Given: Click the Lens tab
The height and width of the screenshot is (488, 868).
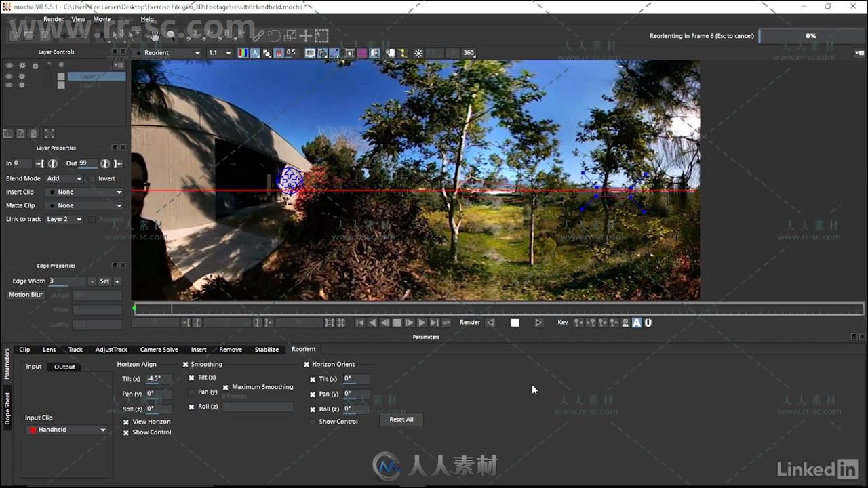Looking at the screenshot, I should (x=50, y=350).
